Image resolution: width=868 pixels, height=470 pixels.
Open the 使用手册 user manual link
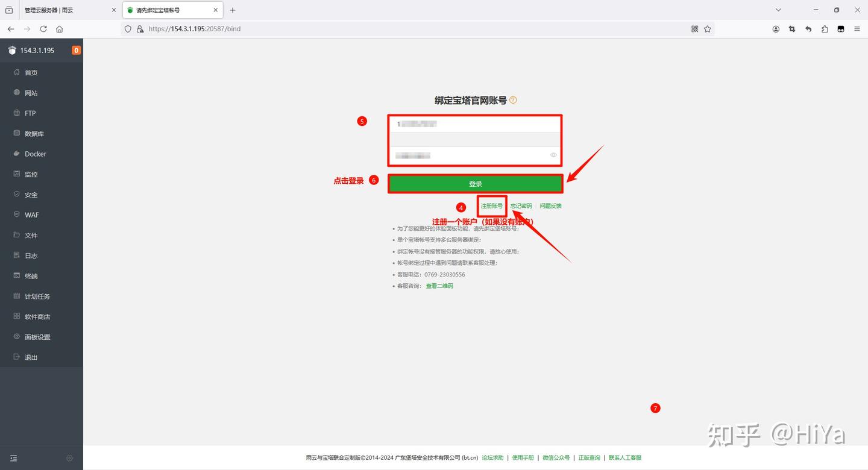click(523, 458)
